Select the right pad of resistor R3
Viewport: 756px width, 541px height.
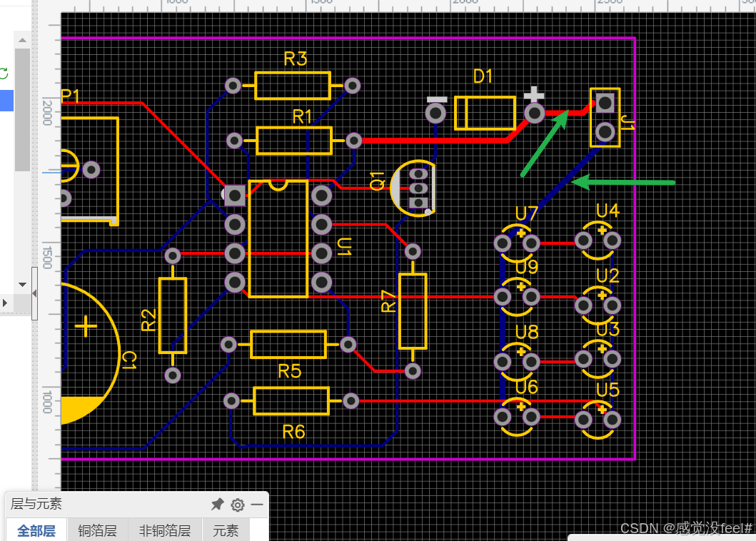pos(353,86)
